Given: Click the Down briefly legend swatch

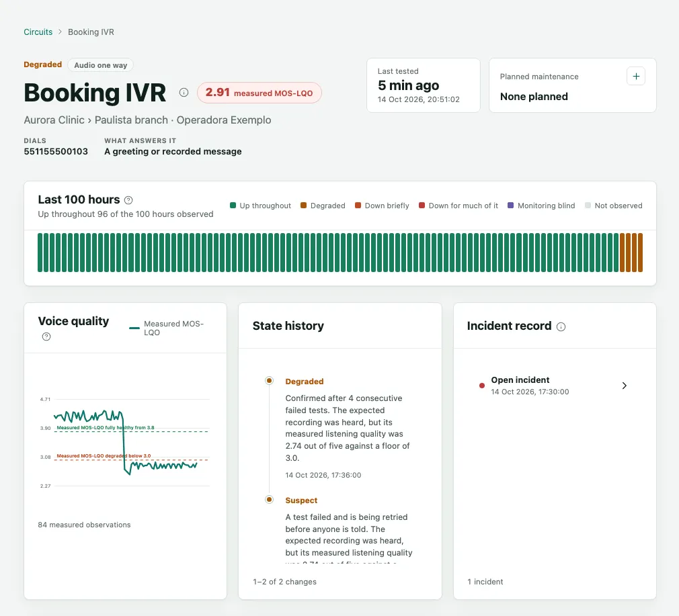Looking at the screenshot, I should [x=358, y=206].
